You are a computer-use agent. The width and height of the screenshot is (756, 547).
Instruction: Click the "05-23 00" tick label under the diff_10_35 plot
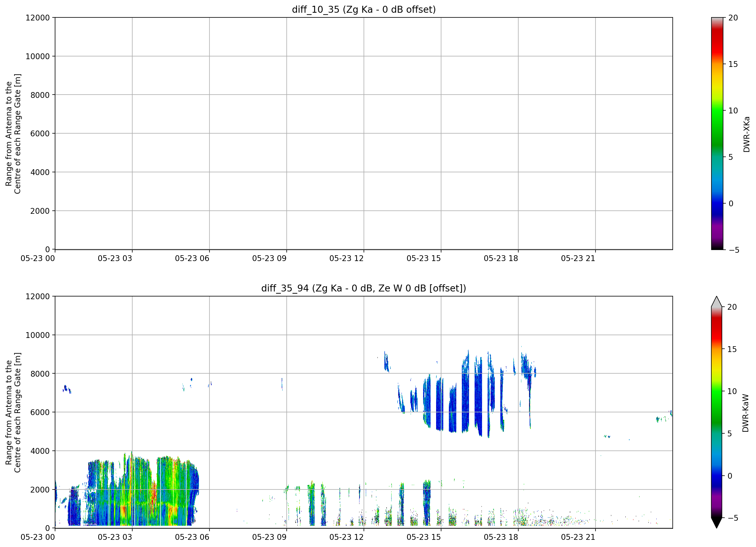(x=38, y=259)
